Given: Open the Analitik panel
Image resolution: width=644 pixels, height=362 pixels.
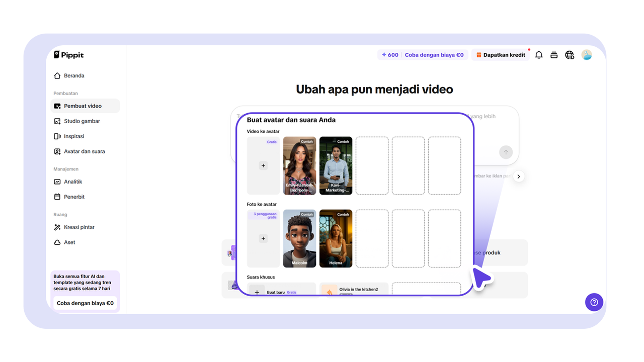Looking at the screenshot, I should 74,182.
